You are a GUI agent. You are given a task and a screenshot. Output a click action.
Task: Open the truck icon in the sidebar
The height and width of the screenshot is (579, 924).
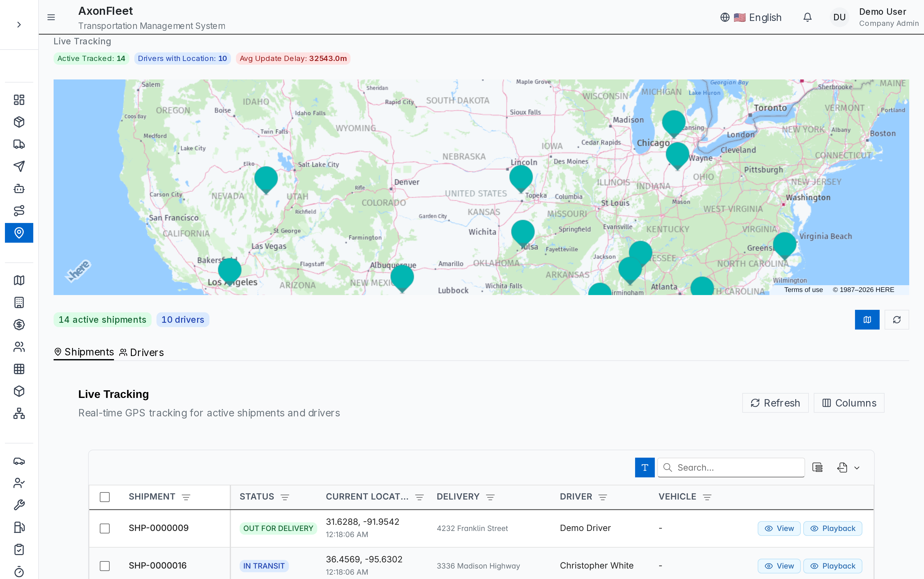pos(19,144)
